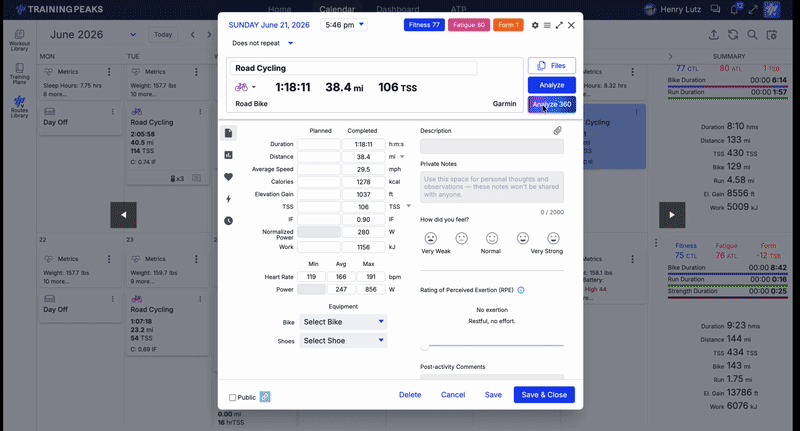Select the Very Weak feeling face

coord(431,238)
